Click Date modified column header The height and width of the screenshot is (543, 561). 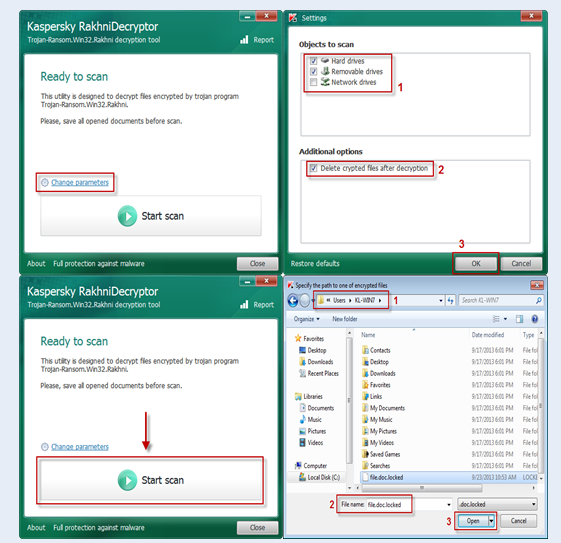[x=488, y=335]
